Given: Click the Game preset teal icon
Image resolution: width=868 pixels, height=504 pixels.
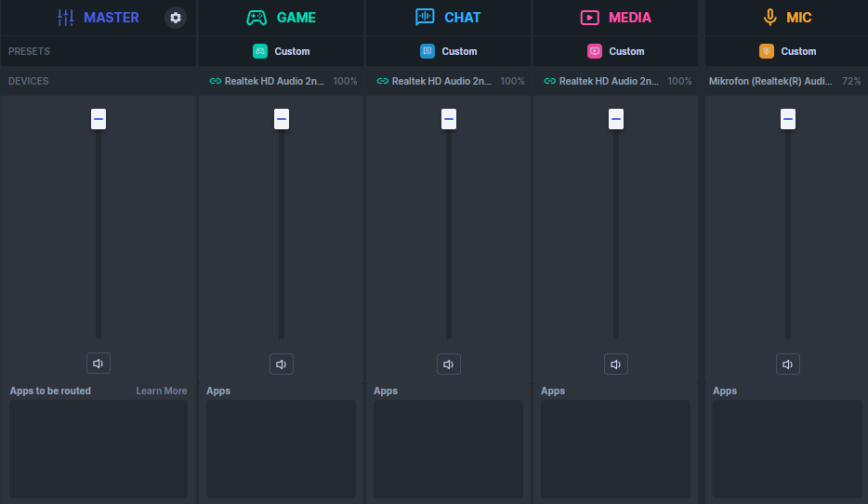Looking at the screenshot, I should (260, 51).
